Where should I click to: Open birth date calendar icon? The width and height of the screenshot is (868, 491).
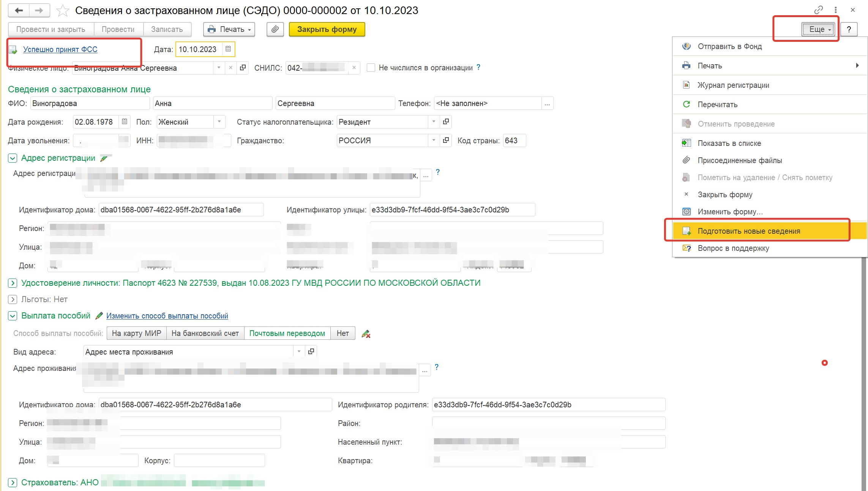pos(125,122)
